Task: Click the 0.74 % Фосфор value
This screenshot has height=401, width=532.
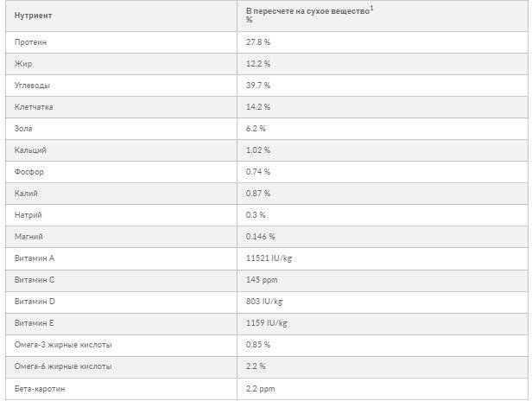Action: (x=258, y=172)
